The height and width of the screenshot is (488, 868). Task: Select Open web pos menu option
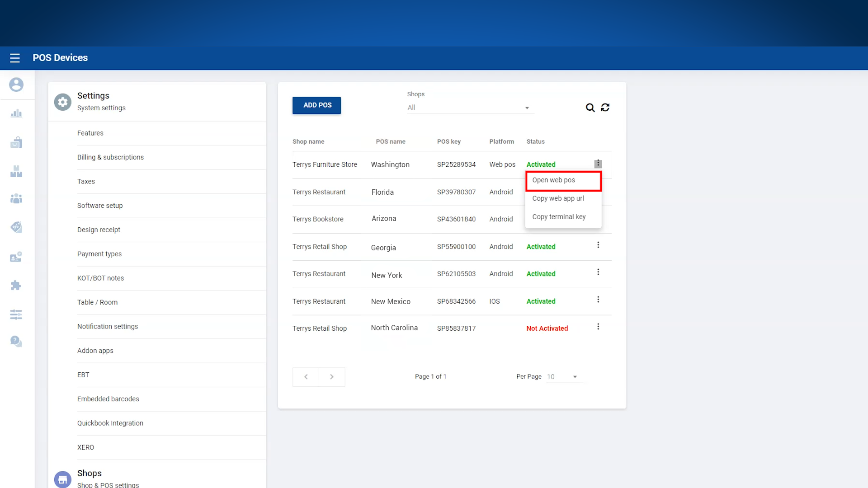[554, 180]
